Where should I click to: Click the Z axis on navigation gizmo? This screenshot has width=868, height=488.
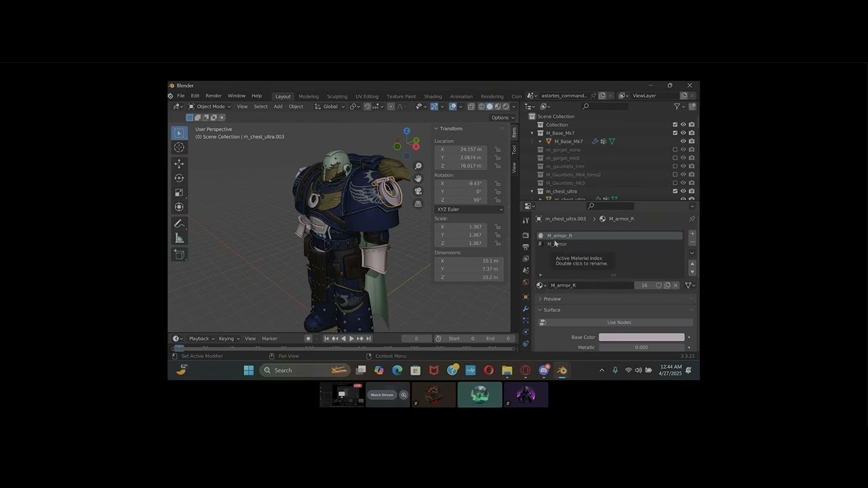click(x=406, y=131)
